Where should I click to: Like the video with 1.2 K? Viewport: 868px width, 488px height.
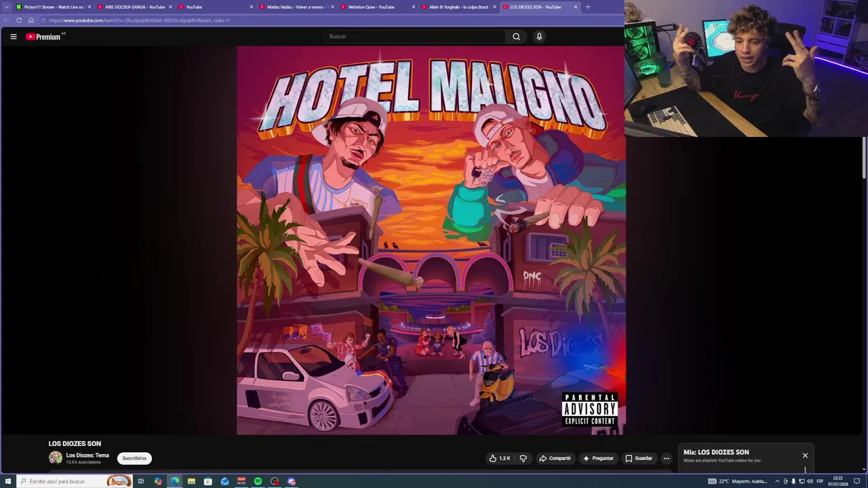(500, 458)
